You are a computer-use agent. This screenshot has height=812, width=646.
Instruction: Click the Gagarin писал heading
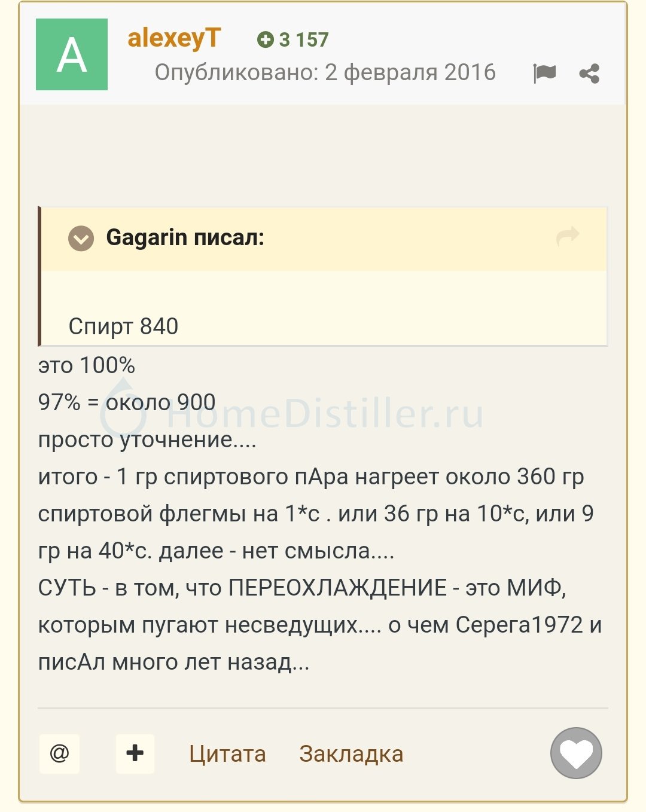point(185,238)
